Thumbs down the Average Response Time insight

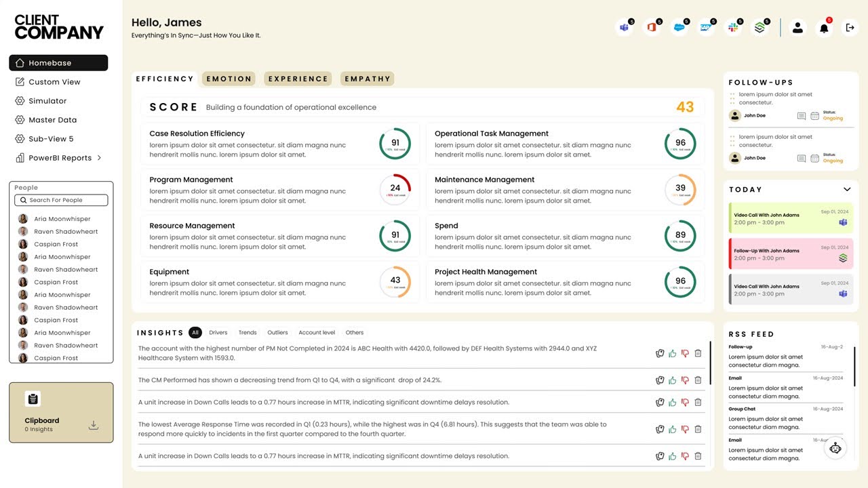click(685, 429)
